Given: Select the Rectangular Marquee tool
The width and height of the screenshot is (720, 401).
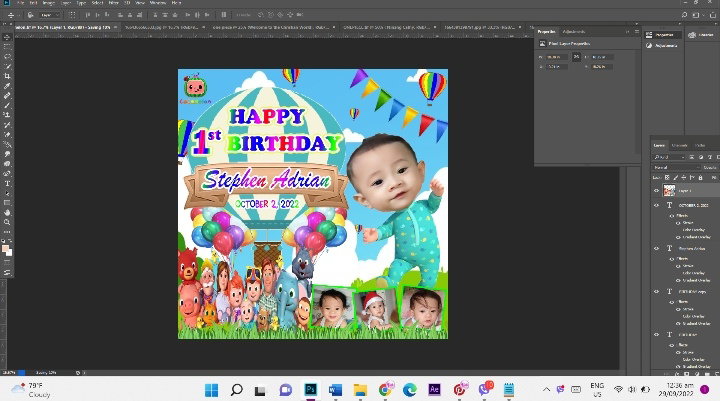Looking at the screenshot, I should tap(7, 47).
